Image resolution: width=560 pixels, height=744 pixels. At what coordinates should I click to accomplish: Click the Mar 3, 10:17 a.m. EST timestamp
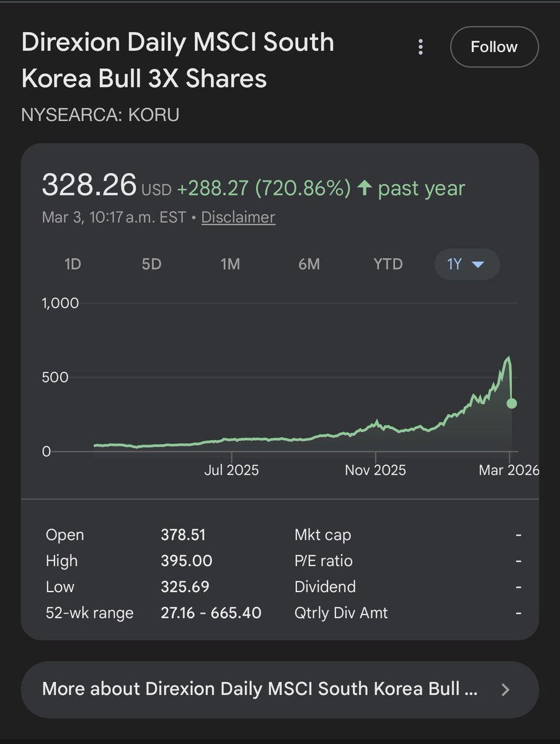114,218
